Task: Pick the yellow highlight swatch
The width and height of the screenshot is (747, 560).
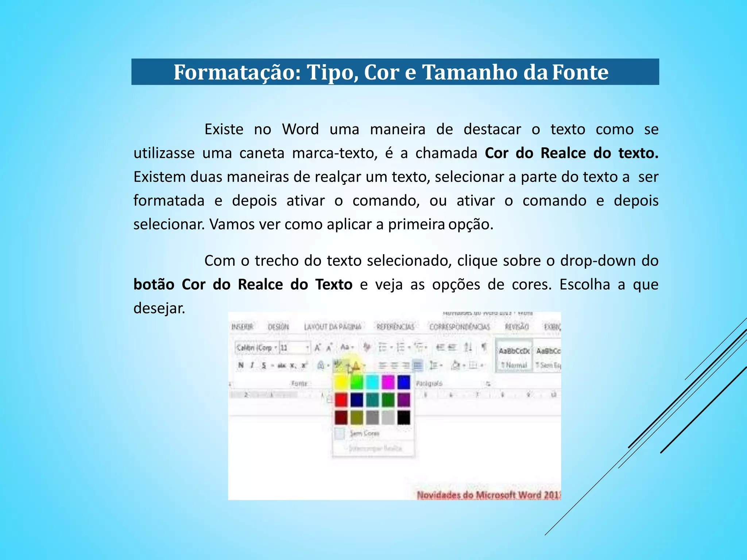Action: tap(341, 382)
